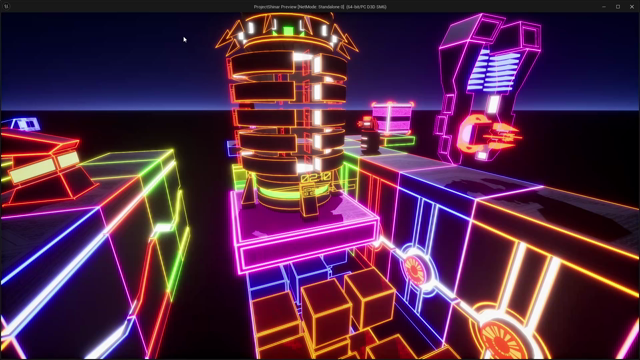The height and width of the screenshot is (360, 640).
Task: Click the small dark robot figure beside pink cube
Action: [370, 136]
